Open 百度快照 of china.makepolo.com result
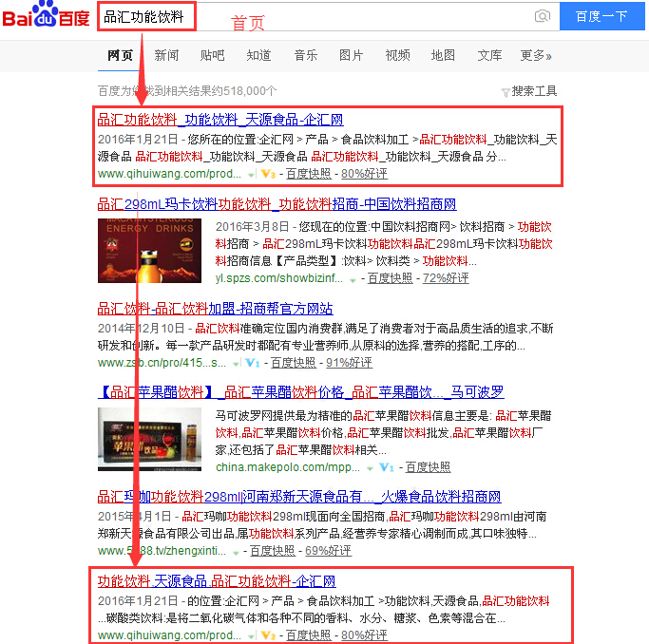 coord(428,467)
